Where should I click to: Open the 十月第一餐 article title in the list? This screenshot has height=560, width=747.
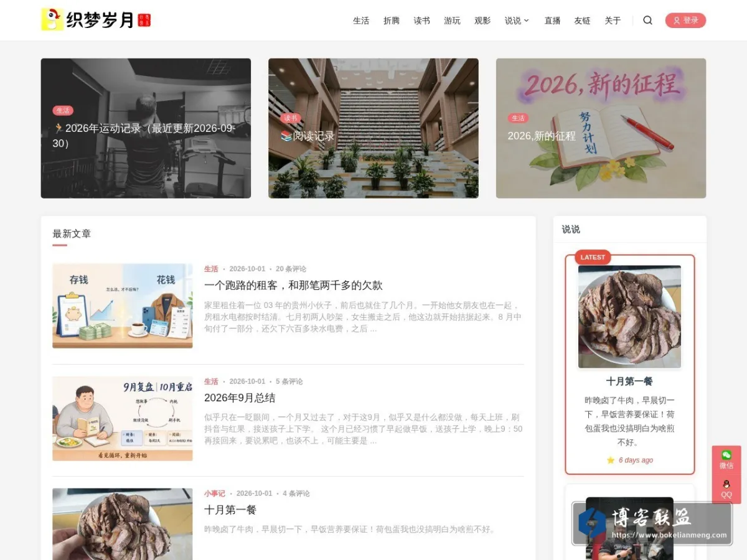click(x=230, y=510)
